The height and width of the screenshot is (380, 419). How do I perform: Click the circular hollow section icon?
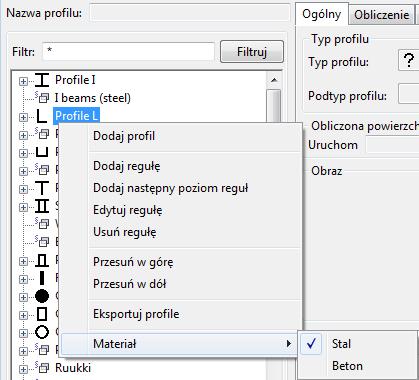(x=42, y=332)
